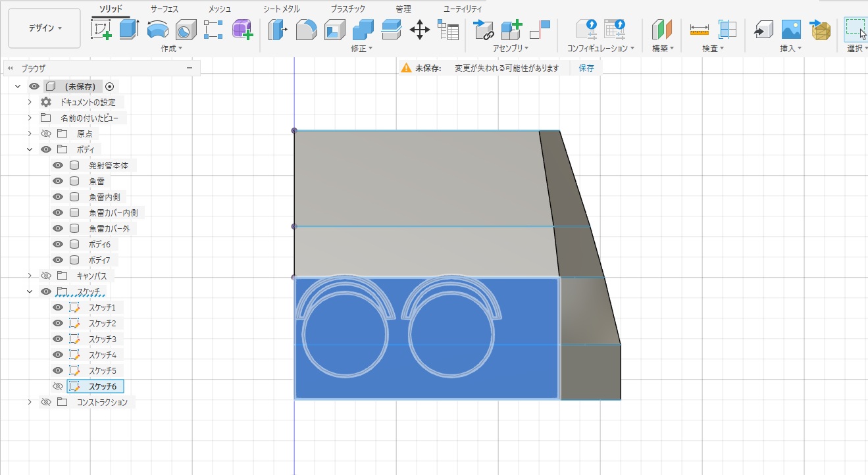The width and height of the screenshot is (868, 475).
Task: Click the Create Sketch tool icon
Action: [x=101, y=30]
